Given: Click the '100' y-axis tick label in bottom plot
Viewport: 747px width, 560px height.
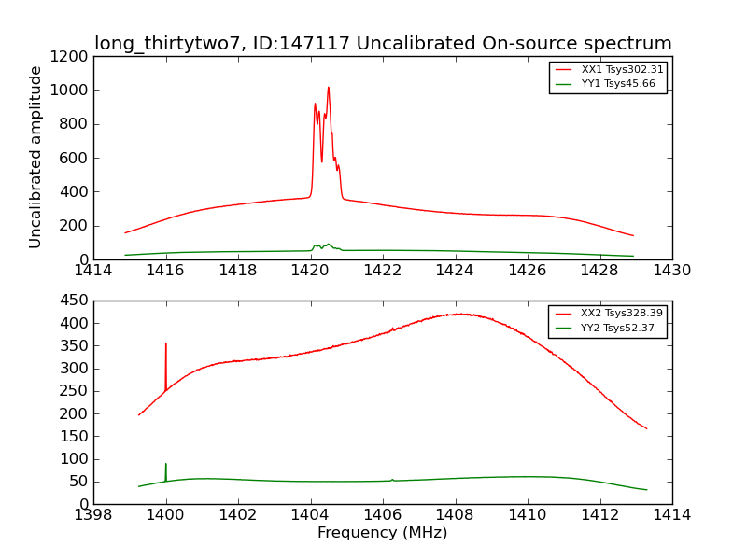Looking at the screenshot, I should tap(74, 459).
